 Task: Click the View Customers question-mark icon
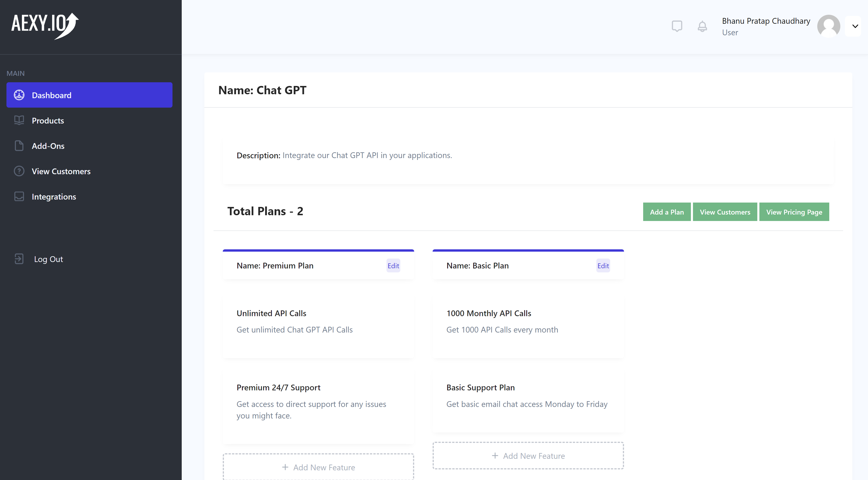(19, 171)
